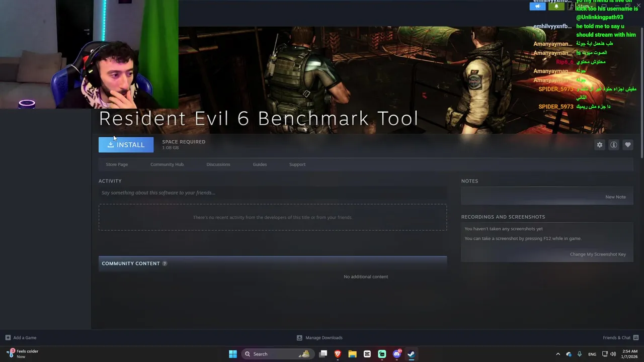Screen dimensions: 644x362
Task: Click the OneDrive tray icon
Action: point(569,354)
